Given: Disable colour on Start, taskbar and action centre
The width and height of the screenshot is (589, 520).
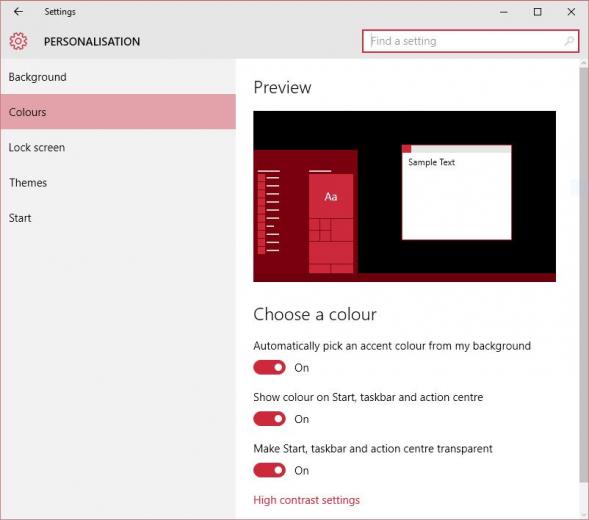Looking at the screenshot, I should tap(269, 419).
